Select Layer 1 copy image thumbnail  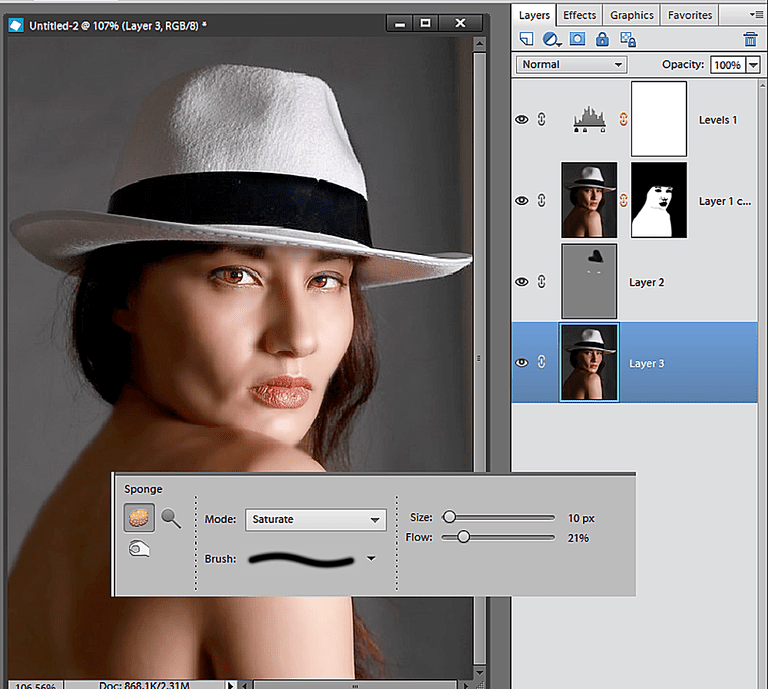click(x=589, y=200)
